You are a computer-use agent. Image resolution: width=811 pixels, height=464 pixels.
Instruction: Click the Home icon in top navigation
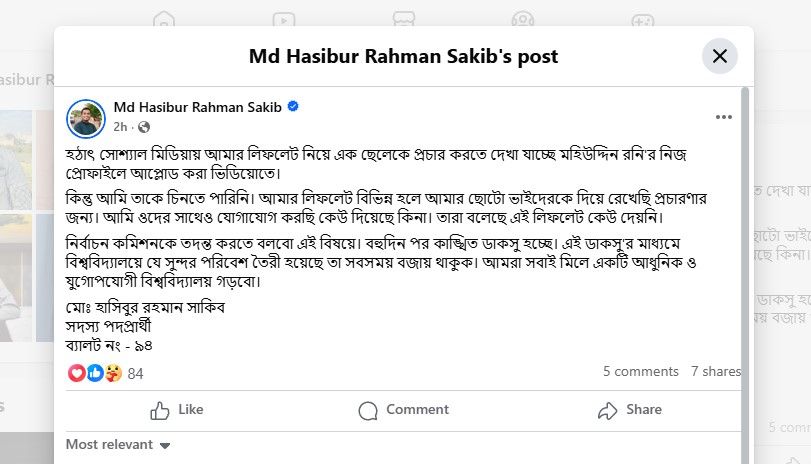point(164,20)
